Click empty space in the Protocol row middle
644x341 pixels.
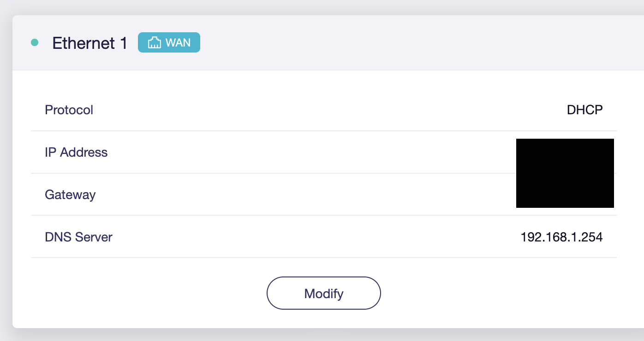click(323, 110)
